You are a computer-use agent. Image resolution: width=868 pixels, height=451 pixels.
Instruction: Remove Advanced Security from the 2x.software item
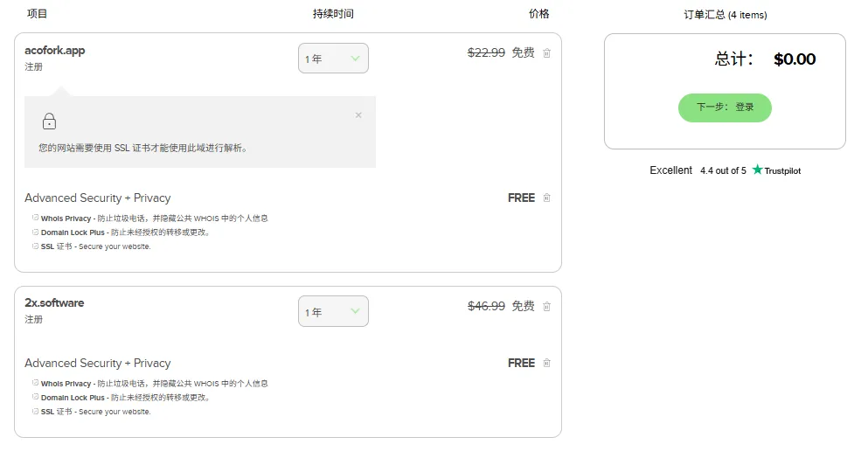(547, 364)
